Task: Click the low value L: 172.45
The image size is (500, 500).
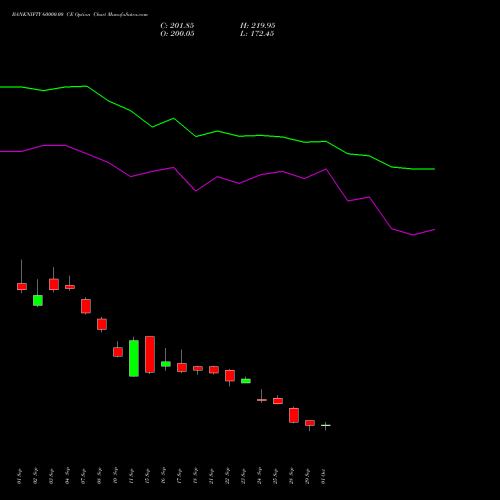Action: point(257,34)
